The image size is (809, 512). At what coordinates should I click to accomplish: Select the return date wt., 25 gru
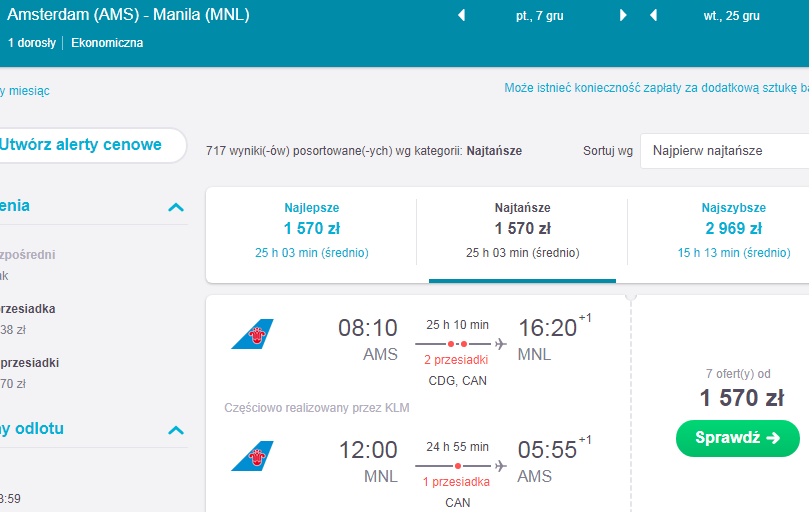[x=732, y=16]
